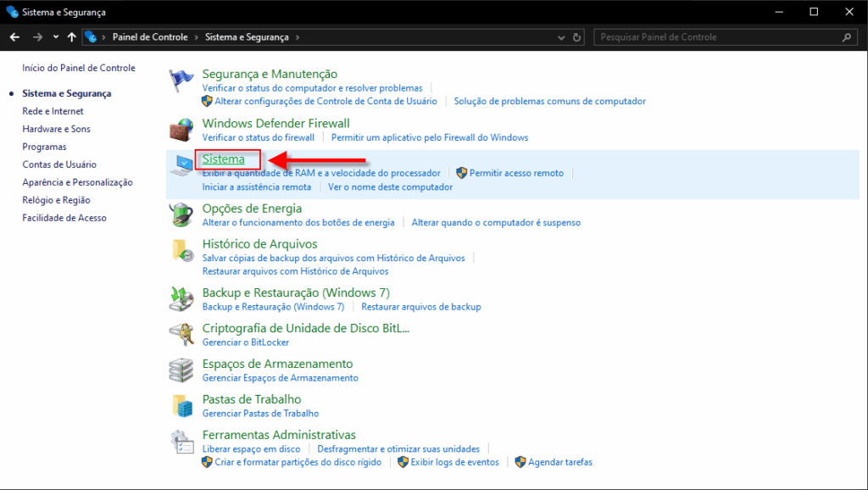This screenshot has width=868, height=490.
Task: Open Contas de Usuário category
Action: point(59,164)
